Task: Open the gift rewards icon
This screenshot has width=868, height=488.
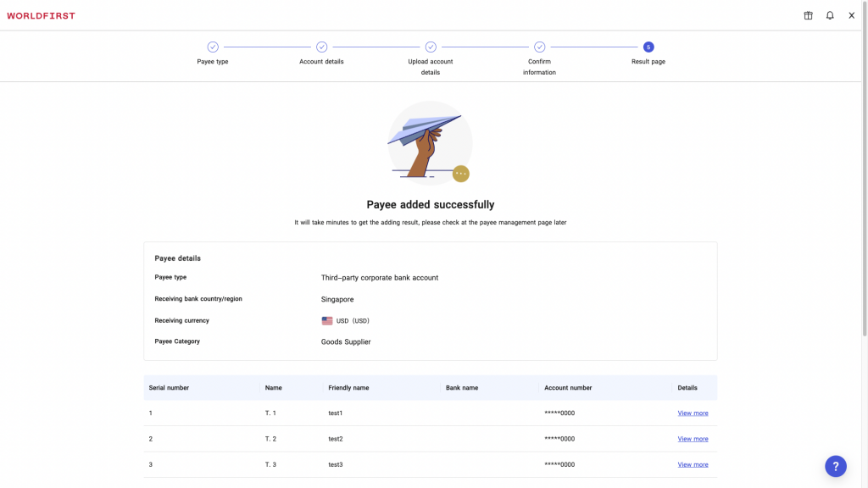Action: tap(808, 15)
